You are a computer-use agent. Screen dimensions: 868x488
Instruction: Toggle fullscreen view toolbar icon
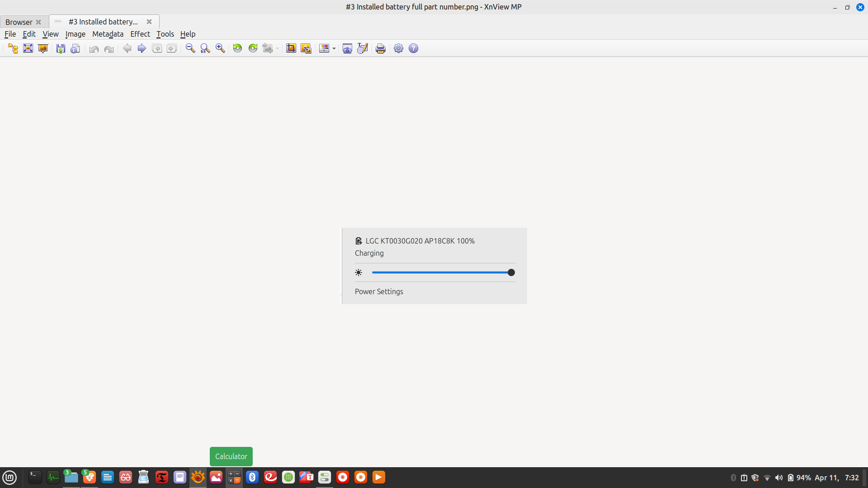28,48
